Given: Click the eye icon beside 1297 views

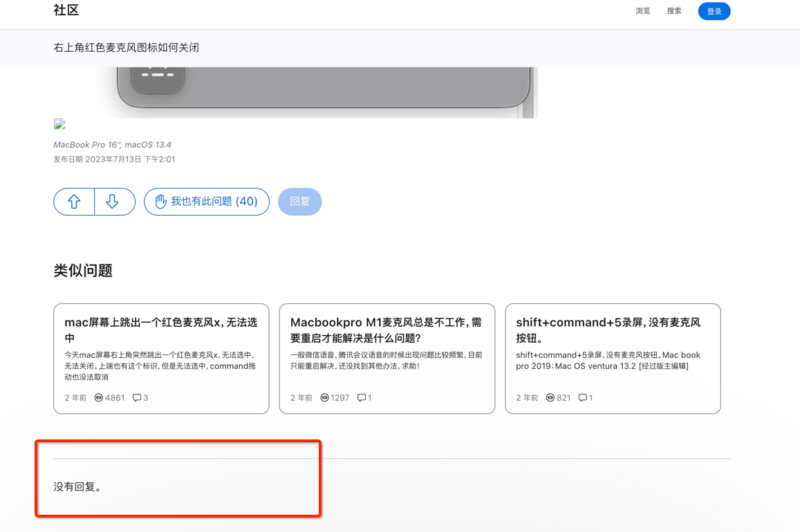Looking at the screenshot, I should tap(324, 398).
